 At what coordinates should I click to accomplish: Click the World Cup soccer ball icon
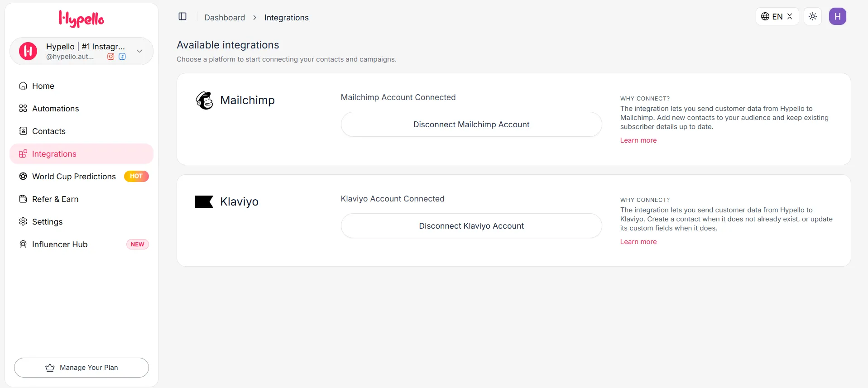pos(23,177)
